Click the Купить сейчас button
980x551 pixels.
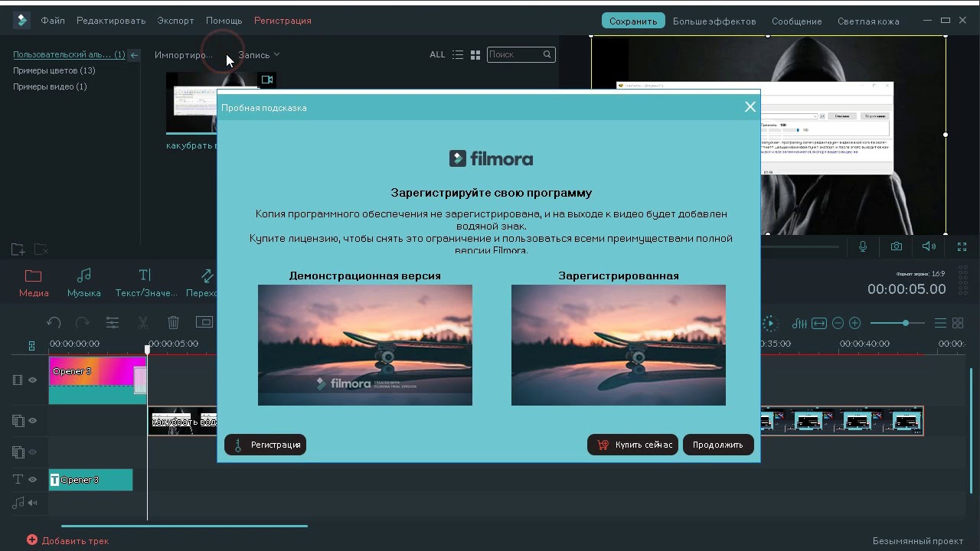(632, 445)
